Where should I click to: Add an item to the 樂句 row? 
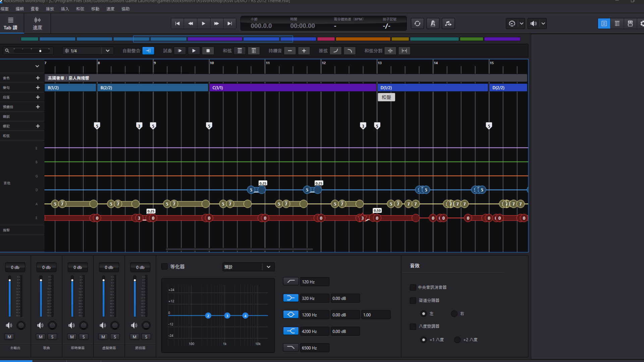tap(38, 87)
